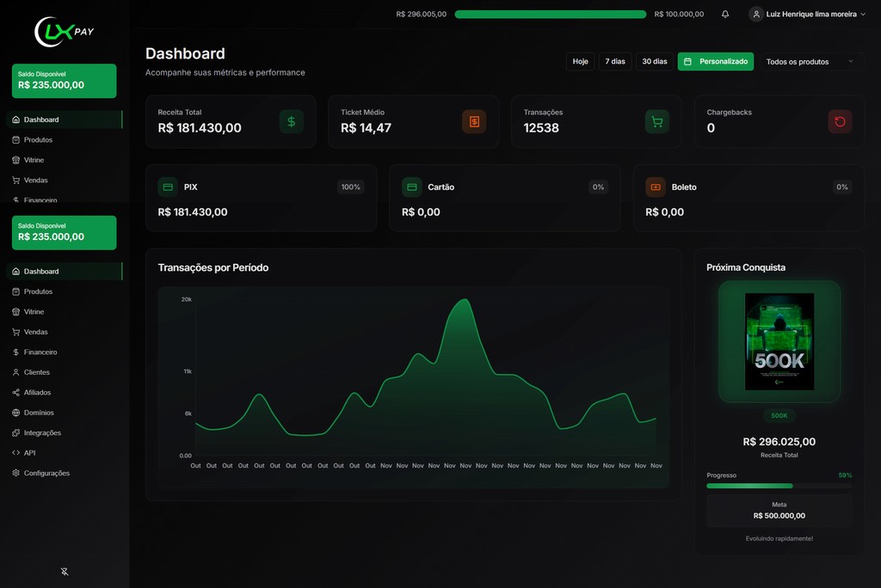Image resolution: width=881 pixels, height=588 pixels.
Task: Open Clientes in the sidebar
Action: pos(64,372)
